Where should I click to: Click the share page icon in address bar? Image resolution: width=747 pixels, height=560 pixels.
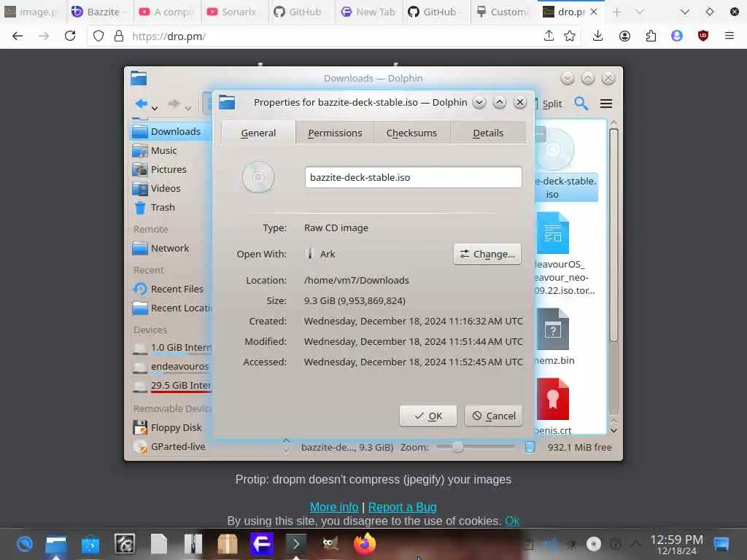click(x=549, y=36)
